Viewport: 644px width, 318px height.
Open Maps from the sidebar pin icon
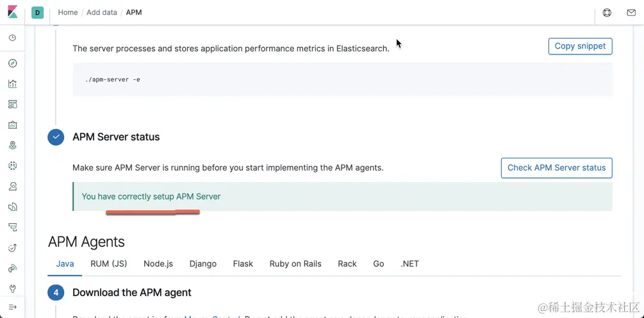click(12, 145)
